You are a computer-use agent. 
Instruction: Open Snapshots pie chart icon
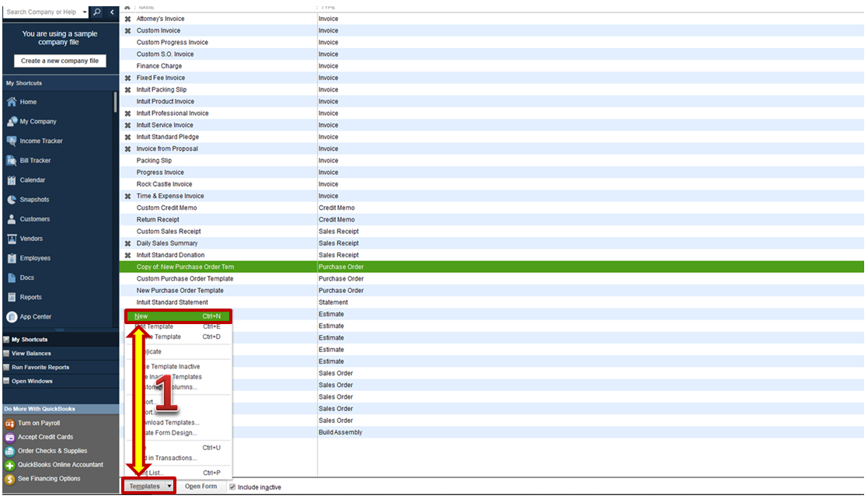point(12,200)
